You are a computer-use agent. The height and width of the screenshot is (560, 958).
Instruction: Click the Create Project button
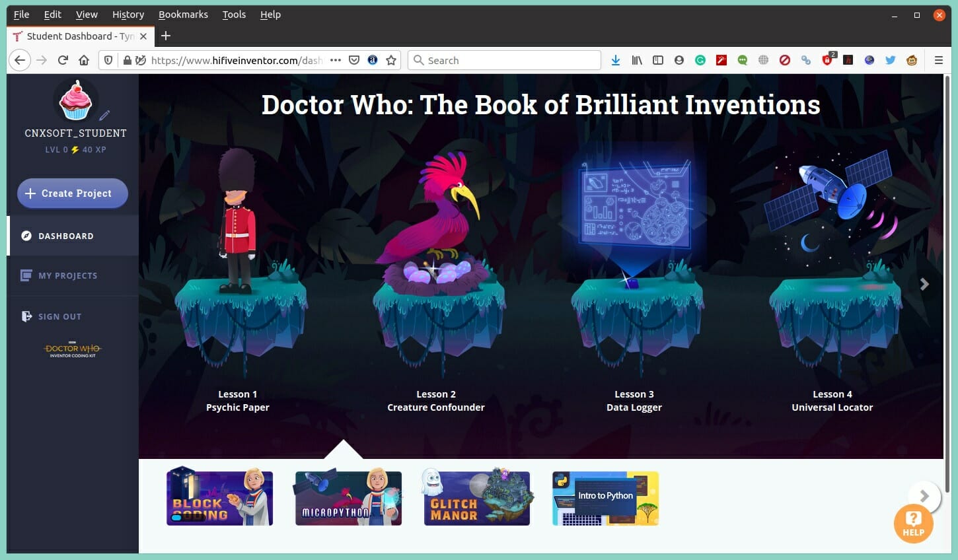73,193
